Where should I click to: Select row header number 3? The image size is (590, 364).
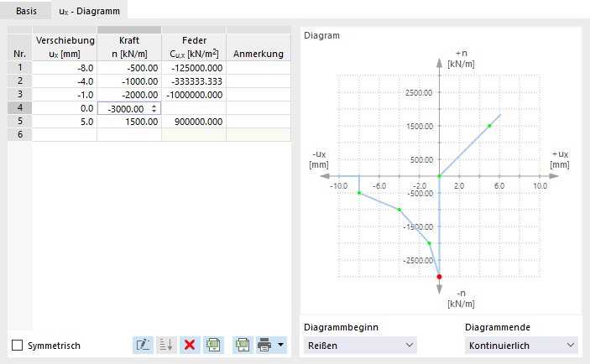(x=20, y=95)
